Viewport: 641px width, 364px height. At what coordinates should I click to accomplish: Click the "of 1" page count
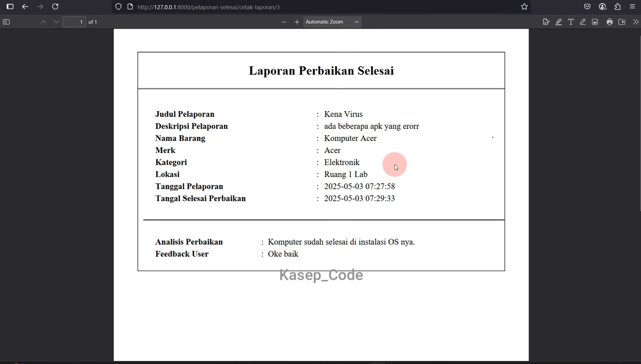(93, 22)
